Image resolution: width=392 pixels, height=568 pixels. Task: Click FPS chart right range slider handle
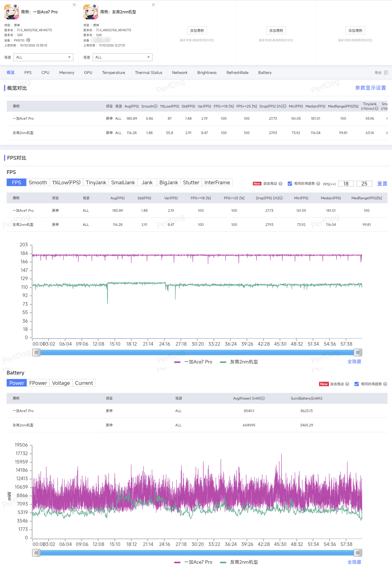pyautogui.click(x=358, y=353)
